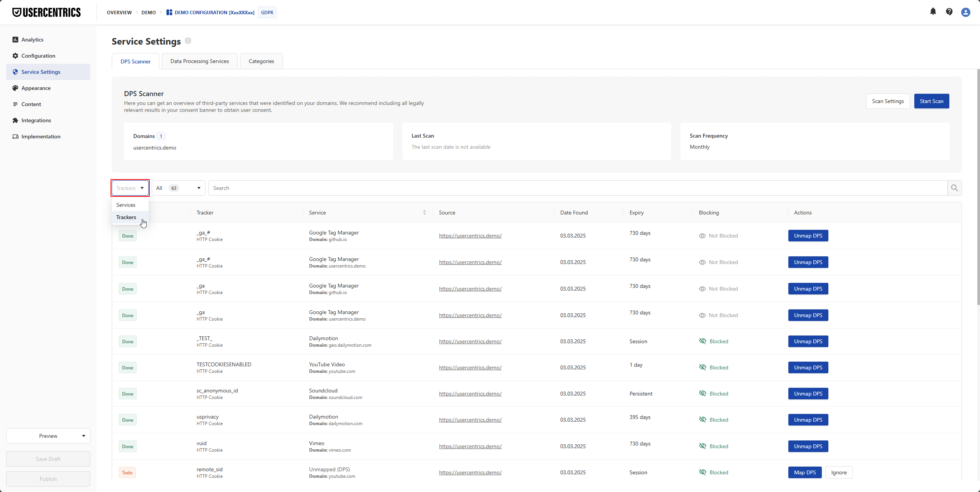The height and width of the screenshot is (492, 980).
Task: Click the Overview breadcrumb
Action: tap(119, 12)
